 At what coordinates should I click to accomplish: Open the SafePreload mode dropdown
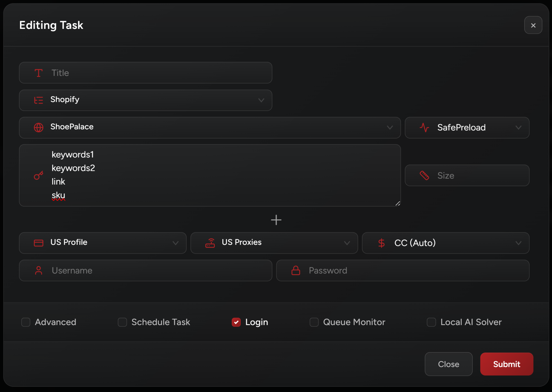coord(467,128)
